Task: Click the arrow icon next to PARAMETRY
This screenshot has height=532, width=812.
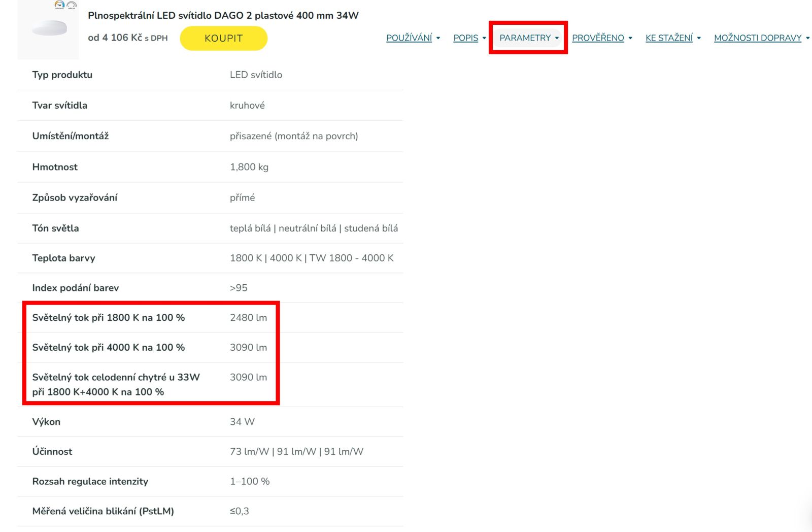Action: coord(557,38)
